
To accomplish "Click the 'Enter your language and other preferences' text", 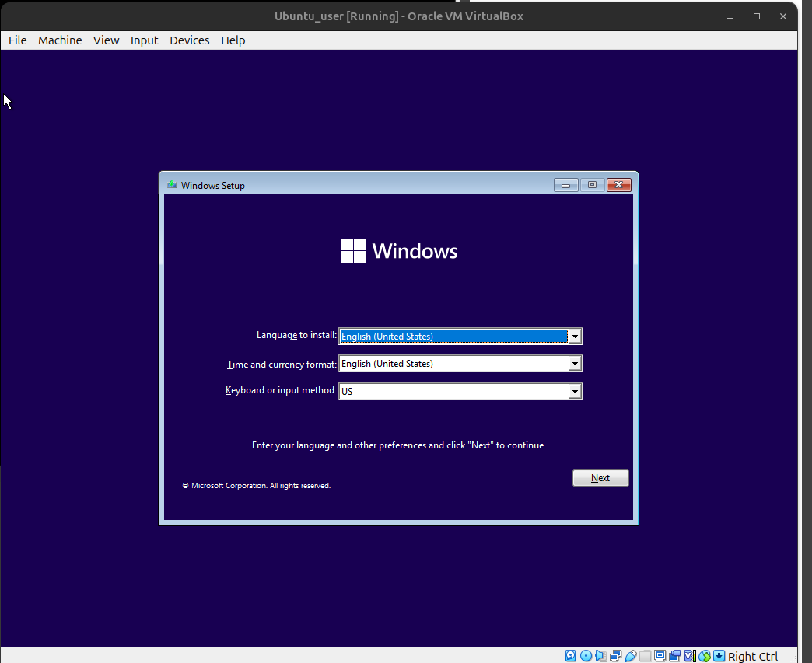I will click(x=399, y=445).
